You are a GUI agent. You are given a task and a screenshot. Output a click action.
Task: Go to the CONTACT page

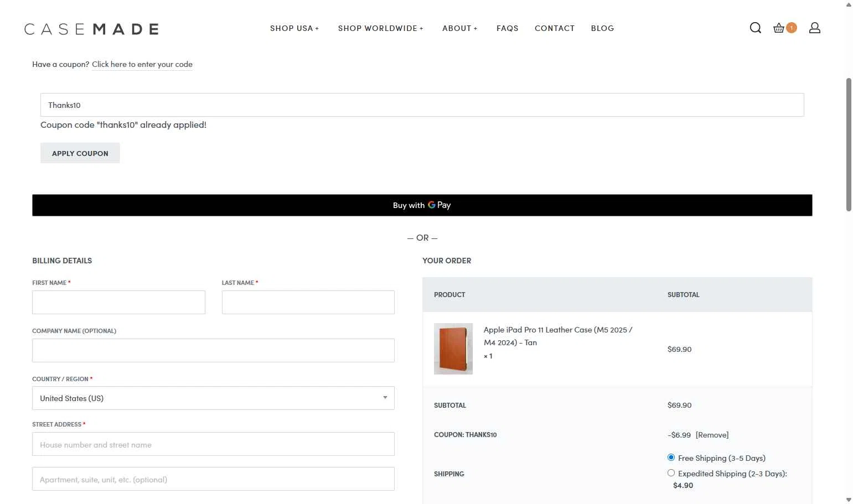pos(555,28)
